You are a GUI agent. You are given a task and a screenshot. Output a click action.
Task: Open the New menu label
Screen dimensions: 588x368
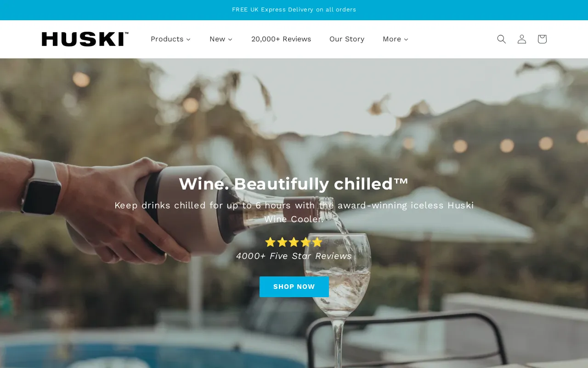pyautogui.click(x=217, y=39)
